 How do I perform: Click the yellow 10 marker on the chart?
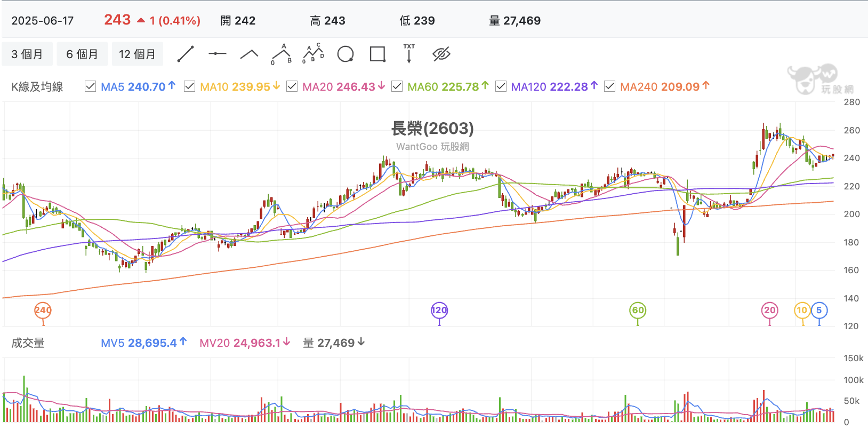pos(802,310)
